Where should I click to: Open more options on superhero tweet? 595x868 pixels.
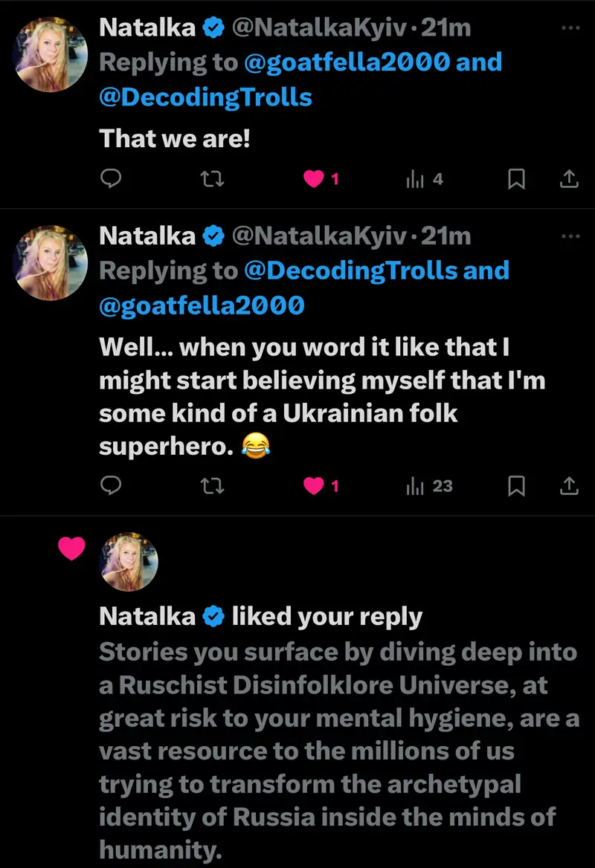tap(570, 236)
